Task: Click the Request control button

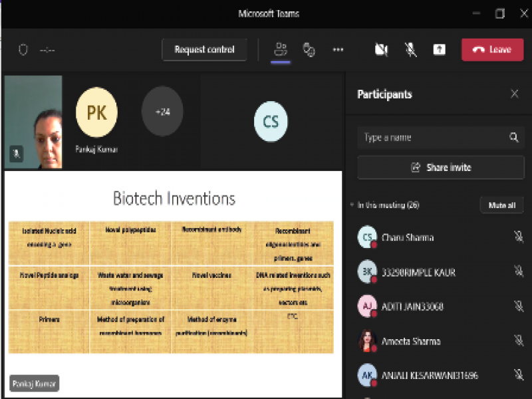Action: point(204,50)
